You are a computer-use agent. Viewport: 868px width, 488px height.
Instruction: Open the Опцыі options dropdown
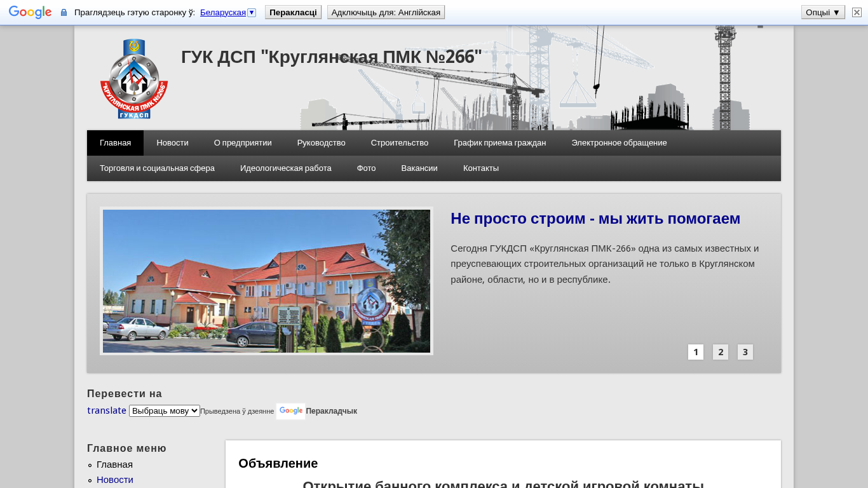tap(822, 12)
